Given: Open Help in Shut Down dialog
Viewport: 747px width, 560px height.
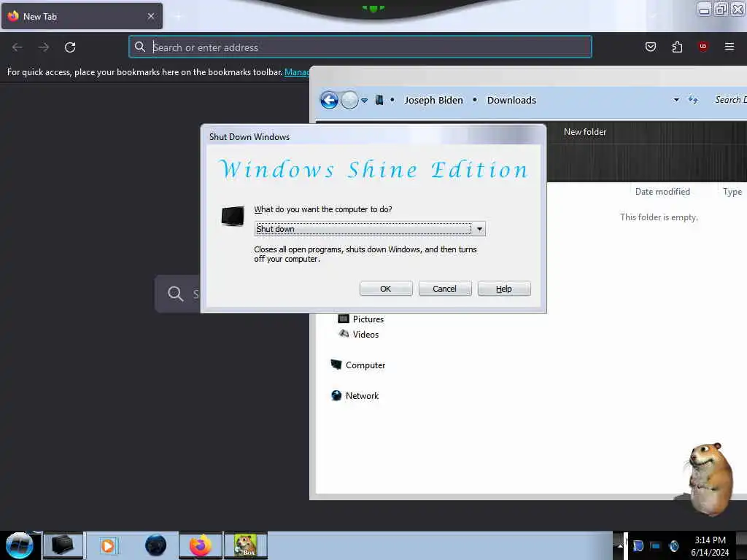Looking at the screenshot, I should click(503, 289).
